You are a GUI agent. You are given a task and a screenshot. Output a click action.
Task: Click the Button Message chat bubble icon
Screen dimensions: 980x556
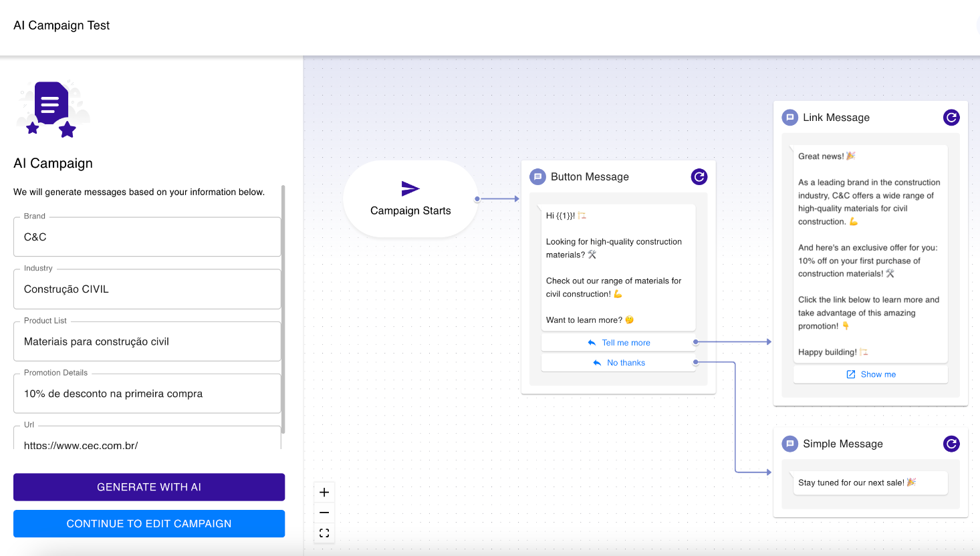[537, 177]
